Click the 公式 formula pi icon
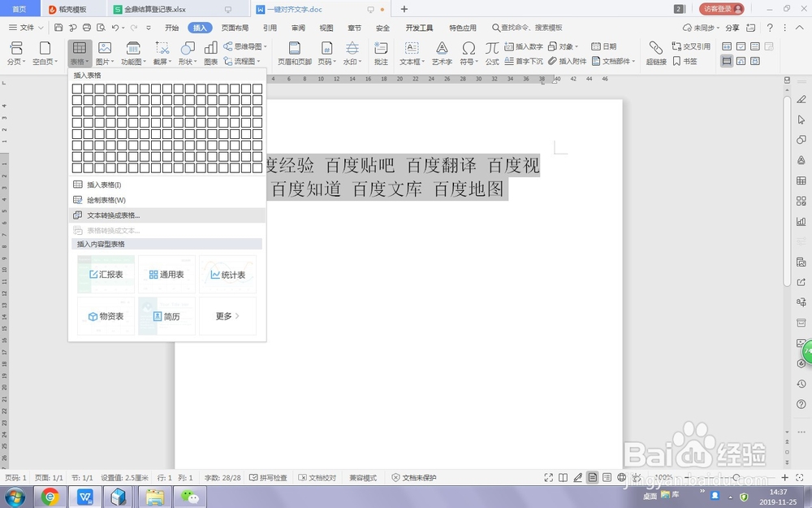 coord(492,48)
